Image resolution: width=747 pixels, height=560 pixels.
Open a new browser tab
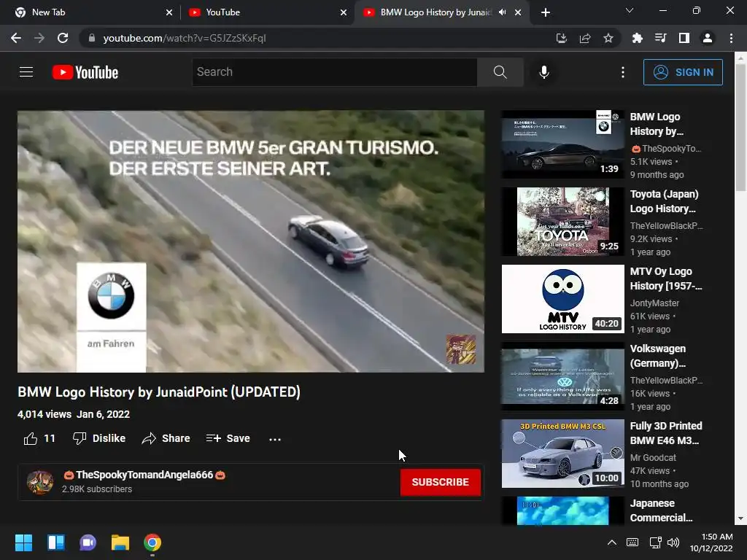(x=546, y=12)
